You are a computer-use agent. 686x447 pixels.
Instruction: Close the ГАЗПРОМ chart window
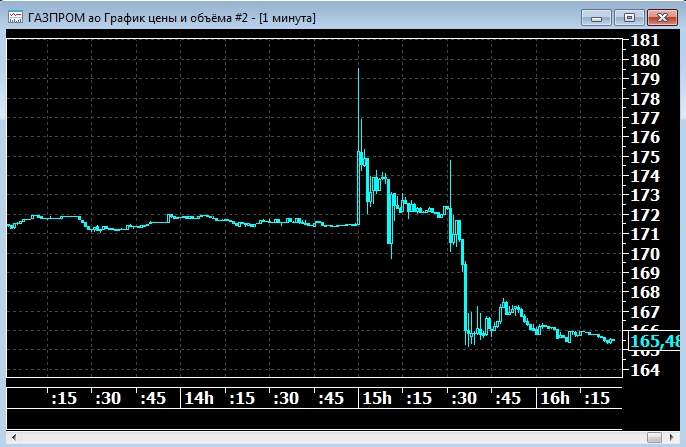(x=661, y=16)
